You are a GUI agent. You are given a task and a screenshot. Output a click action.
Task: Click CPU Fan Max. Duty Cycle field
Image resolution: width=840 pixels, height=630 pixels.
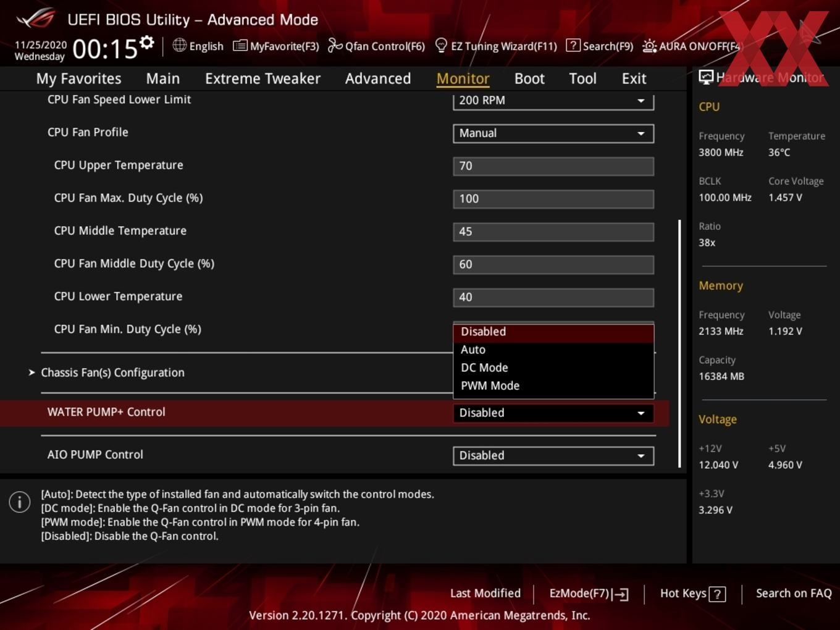click(x=553, y=199)
